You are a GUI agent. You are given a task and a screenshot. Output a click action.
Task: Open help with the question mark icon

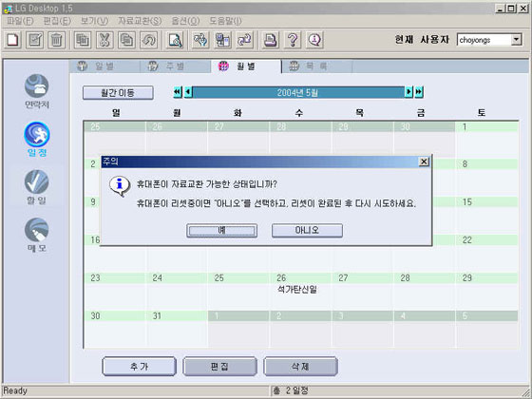pos(293,40)
